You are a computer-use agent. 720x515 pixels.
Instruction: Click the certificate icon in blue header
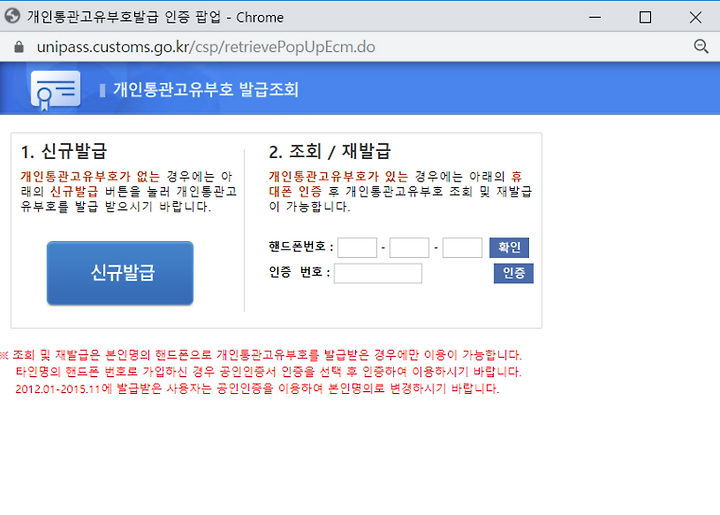[x=55, y=90]
